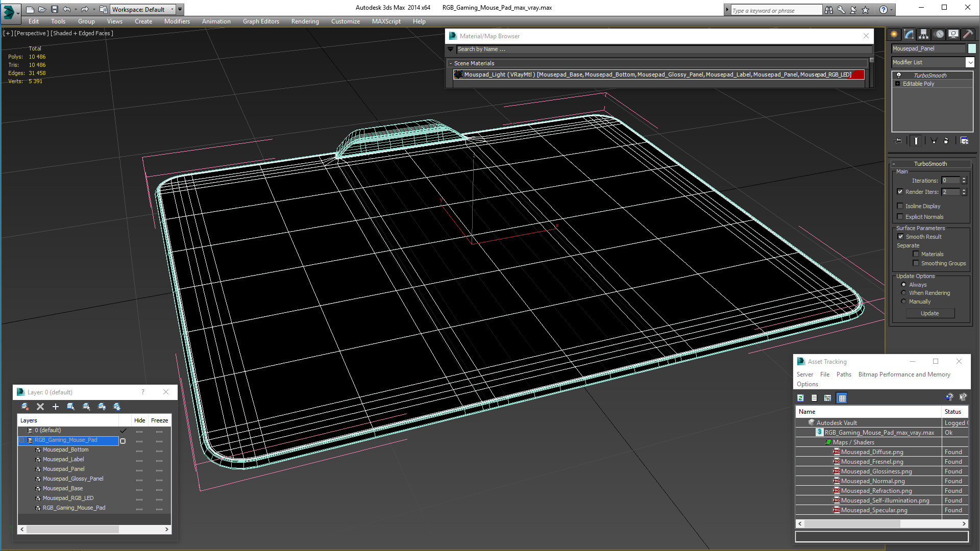
Task: Click the TurboSmooth modifier icon
Action: [899, 74]
